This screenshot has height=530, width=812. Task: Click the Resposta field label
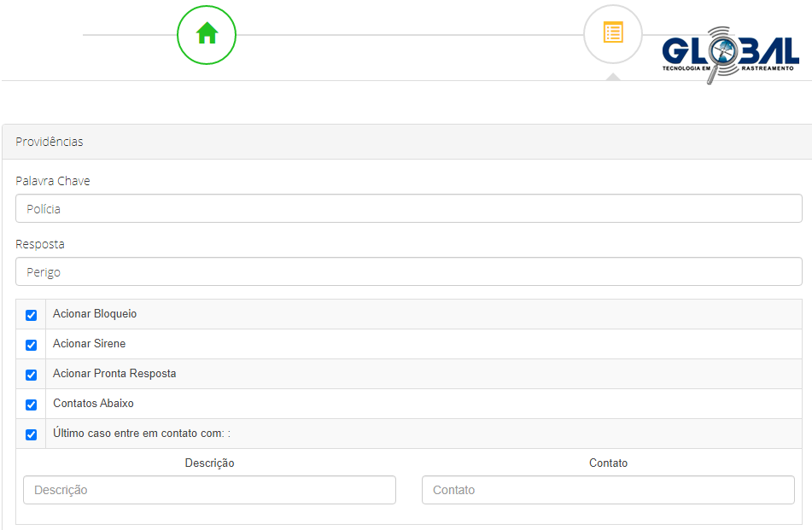[40, 244]
